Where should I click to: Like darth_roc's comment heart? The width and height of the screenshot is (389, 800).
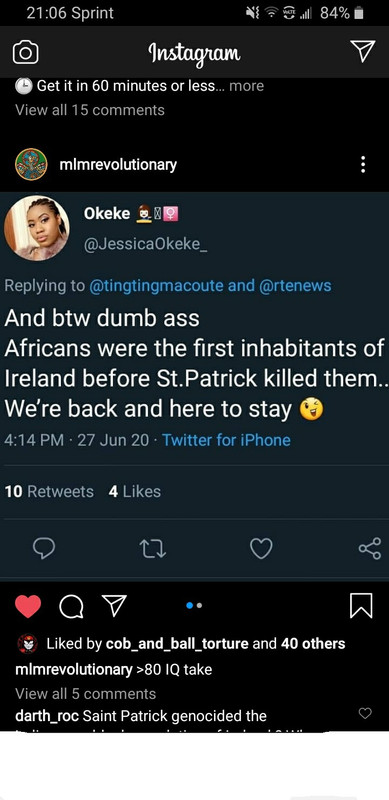[365, 713]
